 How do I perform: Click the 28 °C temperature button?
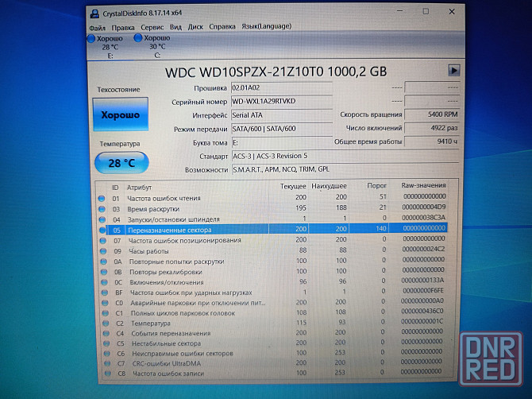(x=121, y=163)
